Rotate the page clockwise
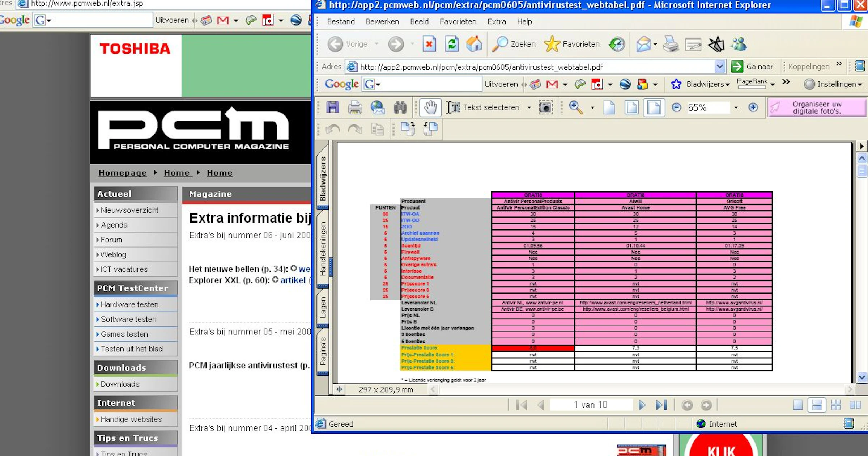 [408, 129]
